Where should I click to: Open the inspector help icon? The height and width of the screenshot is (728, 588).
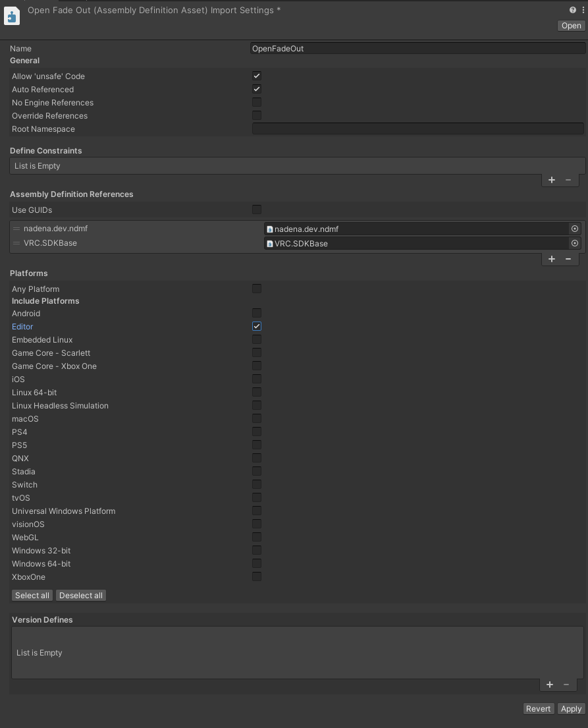(x=573, y=10)
